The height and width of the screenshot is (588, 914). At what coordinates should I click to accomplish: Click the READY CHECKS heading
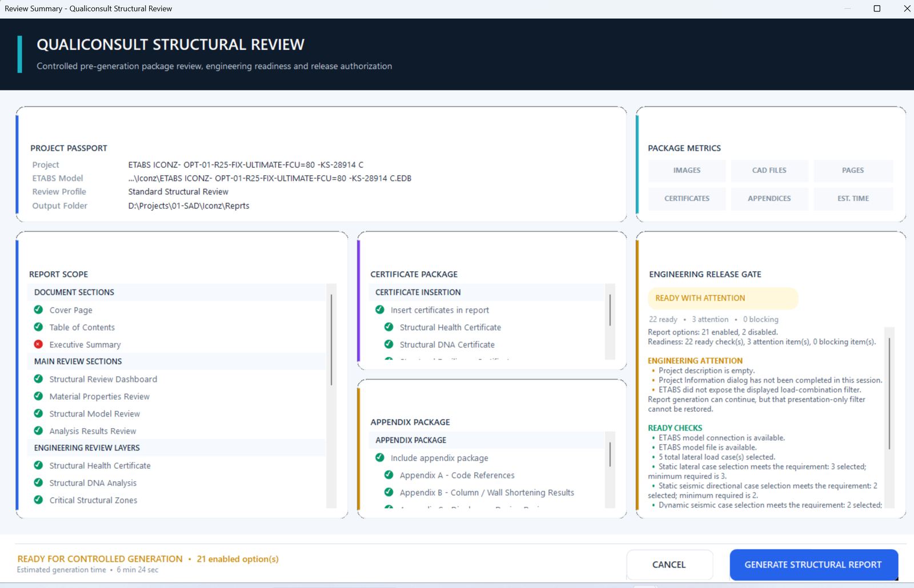tap(675, 428)
